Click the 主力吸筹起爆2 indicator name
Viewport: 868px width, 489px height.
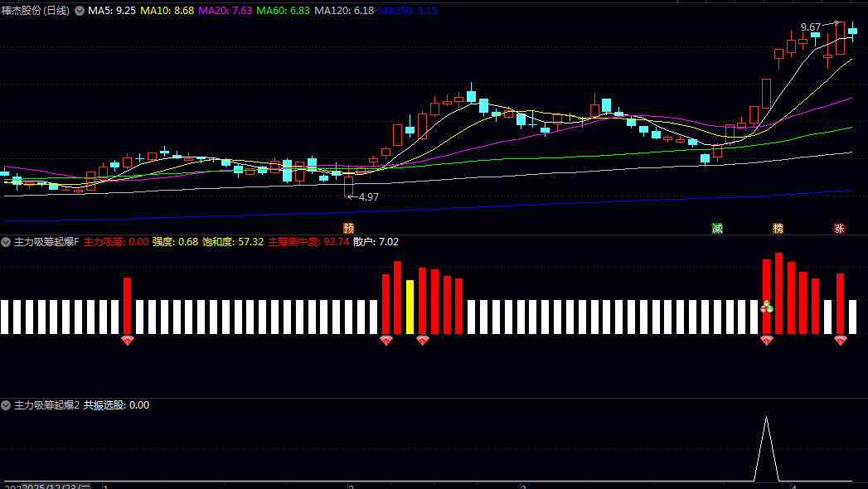click(x=46, y=405)
